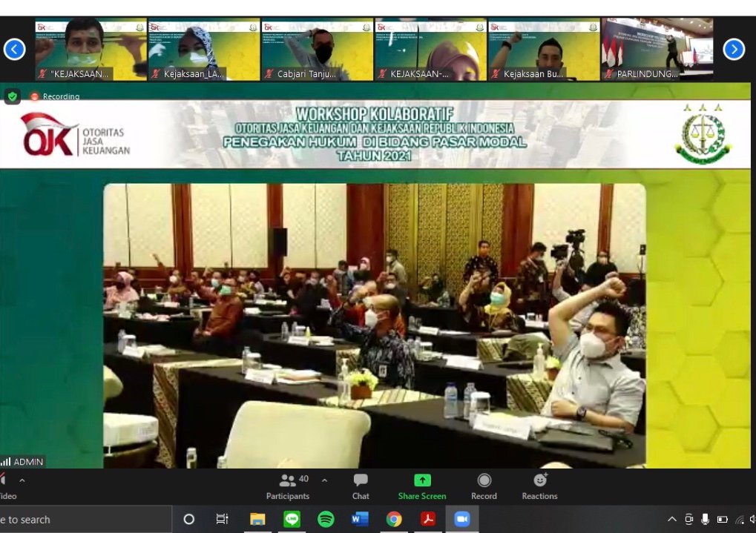This screenshot has height=533, width=756.
Task: Click the green encryption shield icon
Action: click(x=12, y=96)
